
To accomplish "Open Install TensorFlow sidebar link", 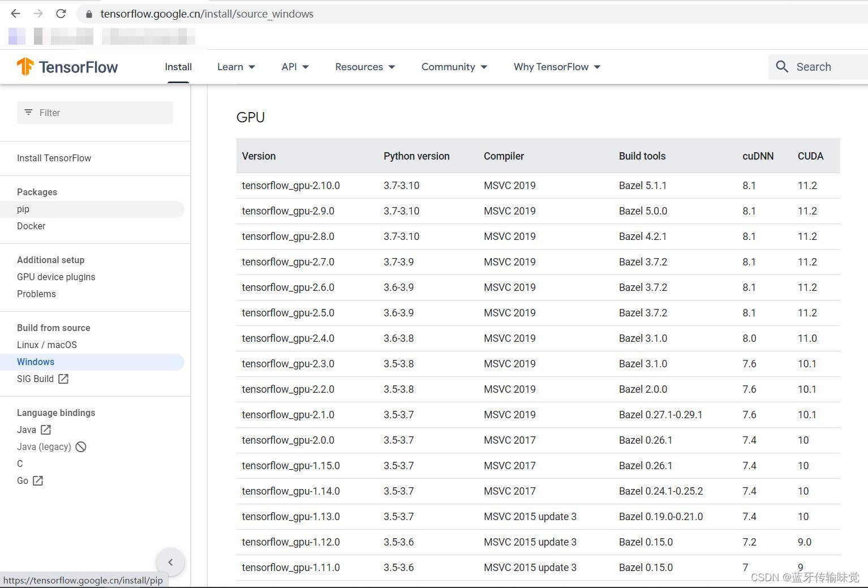I will pyautogui.click(x=54, y=158).
